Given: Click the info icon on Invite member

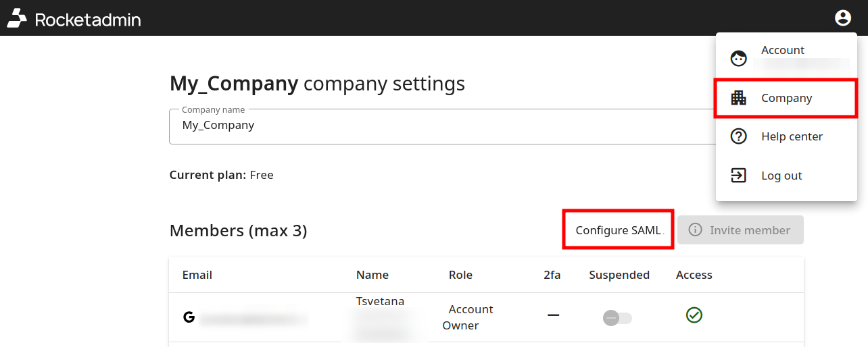Looking at the screenshot, I should (x=695, y=230).
